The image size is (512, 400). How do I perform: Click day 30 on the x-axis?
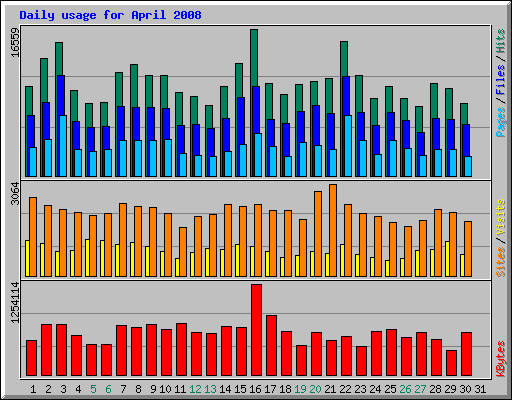tap(465, 389)
